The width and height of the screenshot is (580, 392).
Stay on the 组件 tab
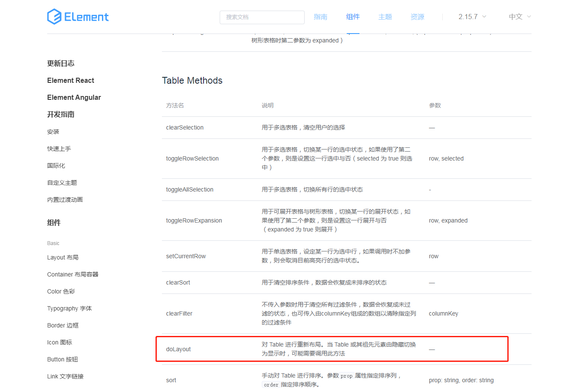coord(353,17)
